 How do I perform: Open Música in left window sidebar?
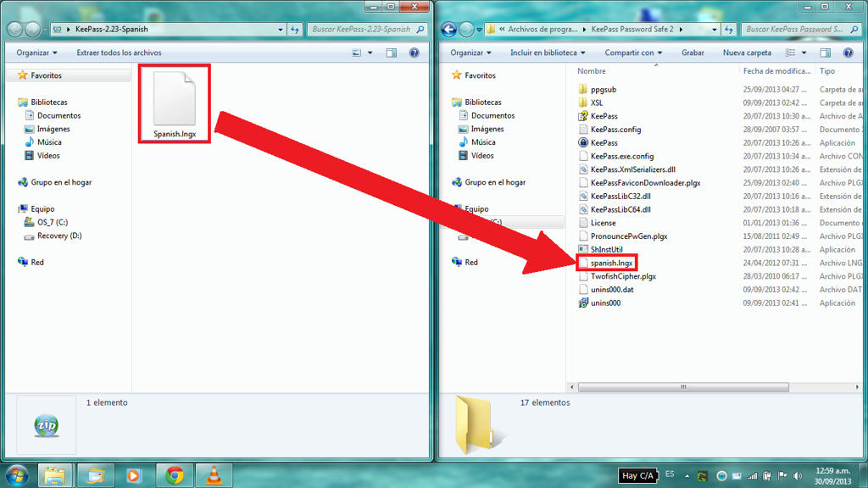pos(49,142)
